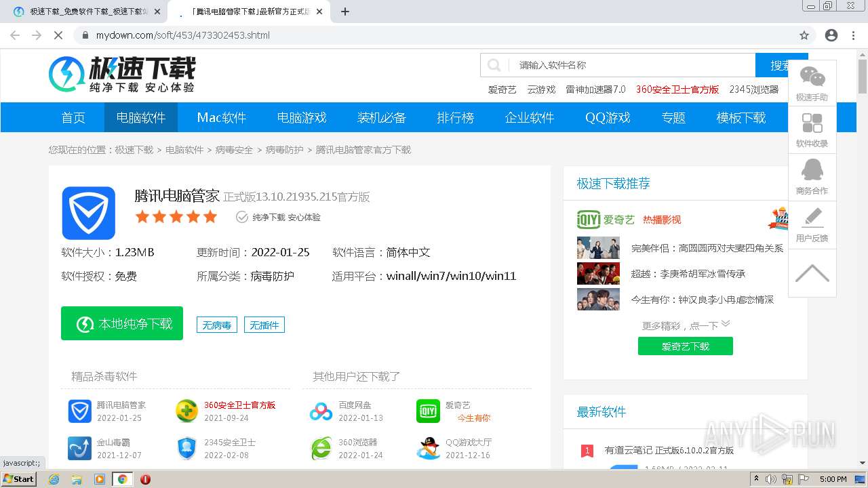The width and height of the screenshot is (868, 488).
Task: Open QQ游戏 navigation item
Action: (608, 118)
